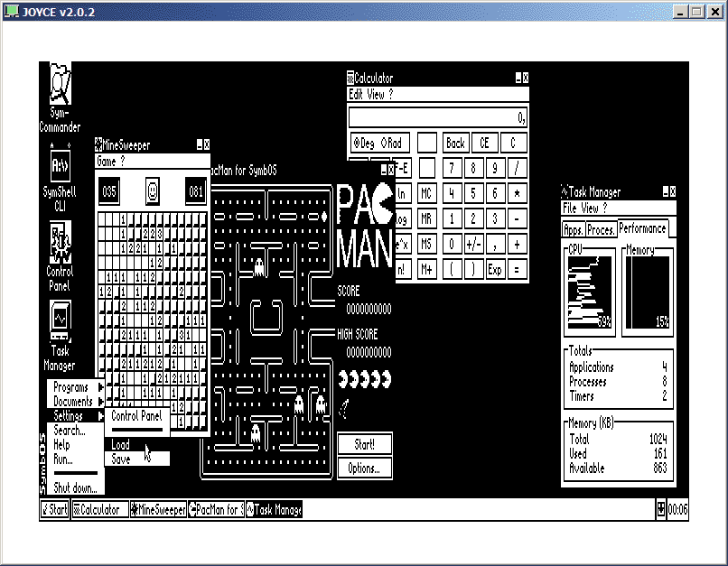Screen dimensions: 728x566
Task: Click the PacMan Options... button
Action: coord(365,468)
